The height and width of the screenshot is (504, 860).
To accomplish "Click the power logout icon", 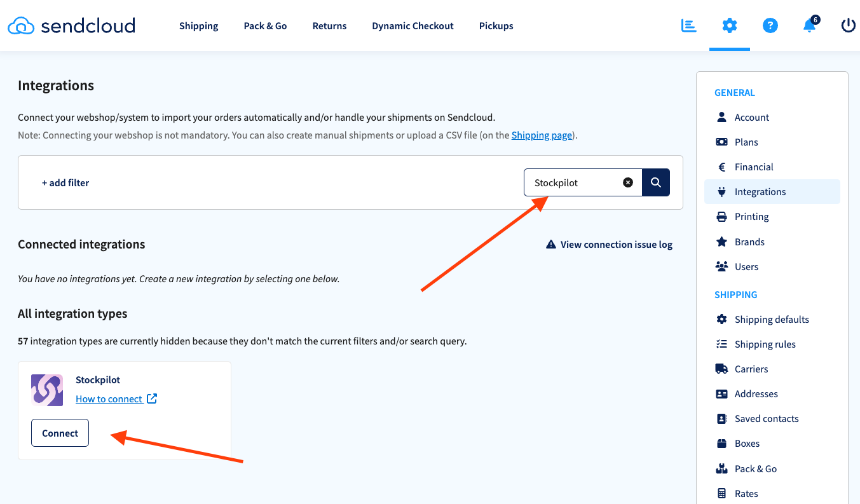I will point(849,25).
